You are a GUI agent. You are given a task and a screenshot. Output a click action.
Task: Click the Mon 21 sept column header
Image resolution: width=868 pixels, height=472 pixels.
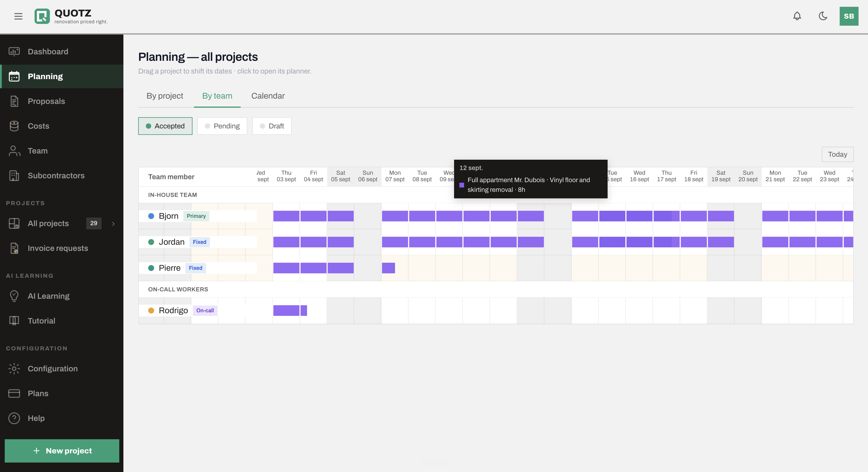point(775,176)
